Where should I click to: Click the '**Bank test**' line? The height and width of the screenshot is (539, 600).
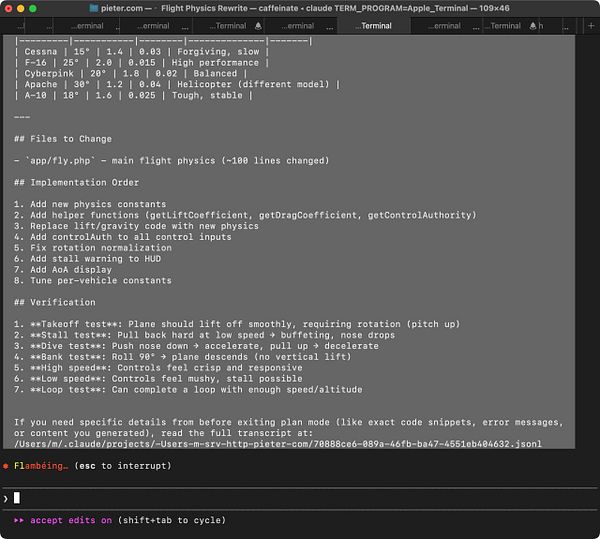coord(183,357)
